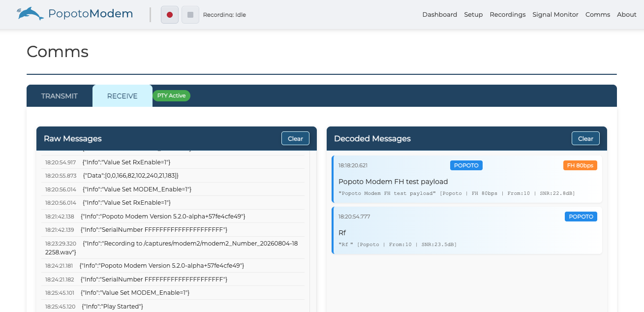Select the 'Popoto Modem FH test payload' decoded message title
Screen dimensions: 644x312
click(393, 182)
